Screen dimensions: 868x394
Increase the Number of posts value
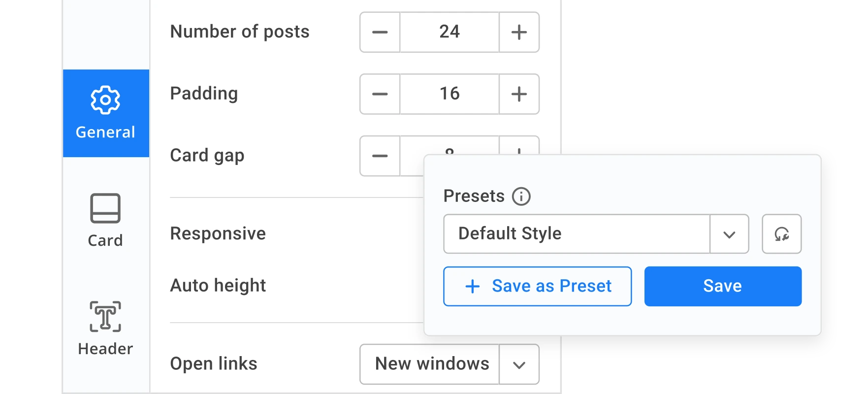coord(519,33)
